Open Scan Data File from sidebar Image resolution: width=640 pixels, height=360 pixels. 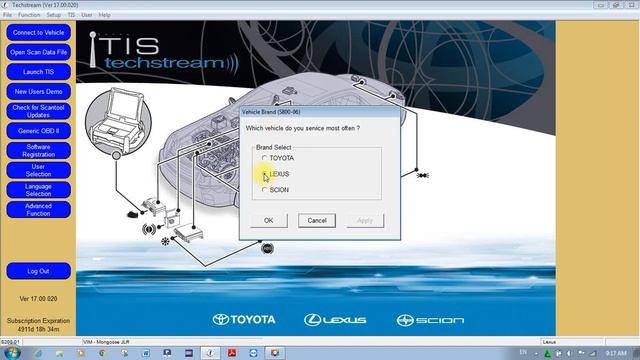(38, 52)
